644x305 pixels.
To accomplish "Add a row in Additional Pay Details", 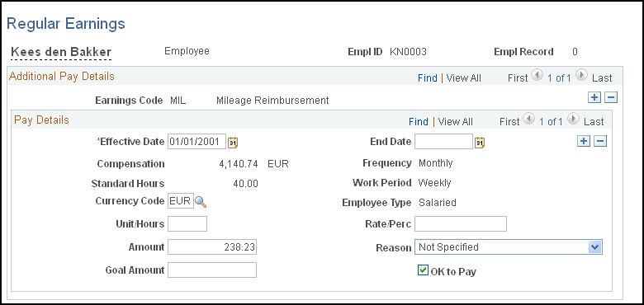I will pos(594,97).
